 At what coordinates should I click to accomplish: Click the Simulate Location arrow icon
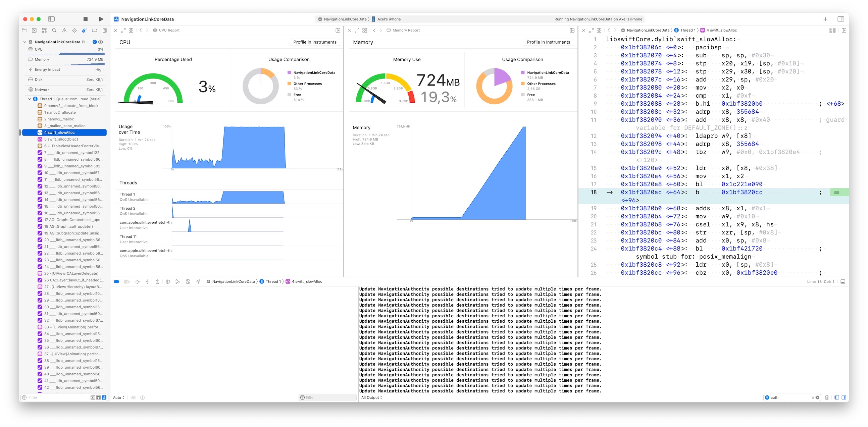pos(198,282)
